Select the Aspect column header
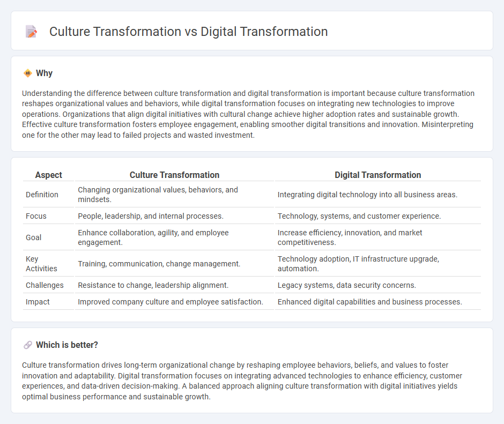This screenshot has height=424, width=504. click(49, 175)
